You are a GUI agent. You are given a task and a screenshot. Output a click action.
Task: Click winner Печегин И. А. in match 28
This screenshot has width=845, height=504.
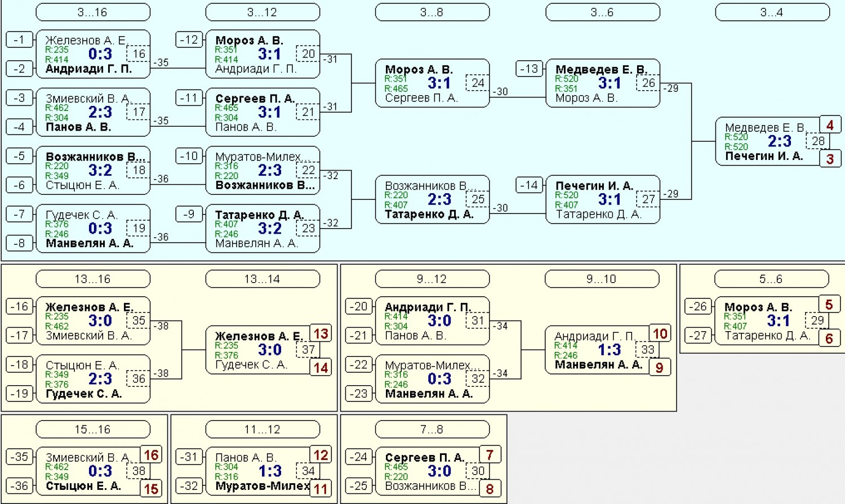coord(764,156)
